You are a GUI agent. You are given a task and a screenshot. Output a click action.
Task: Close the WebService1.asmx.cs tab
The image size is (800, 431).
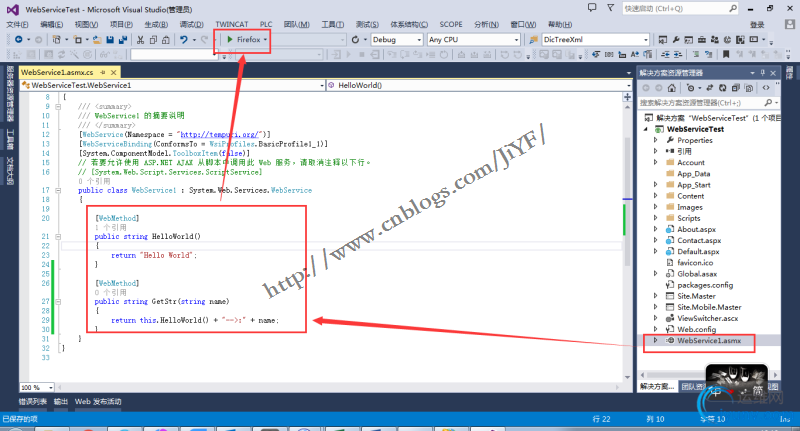point(114,72)
